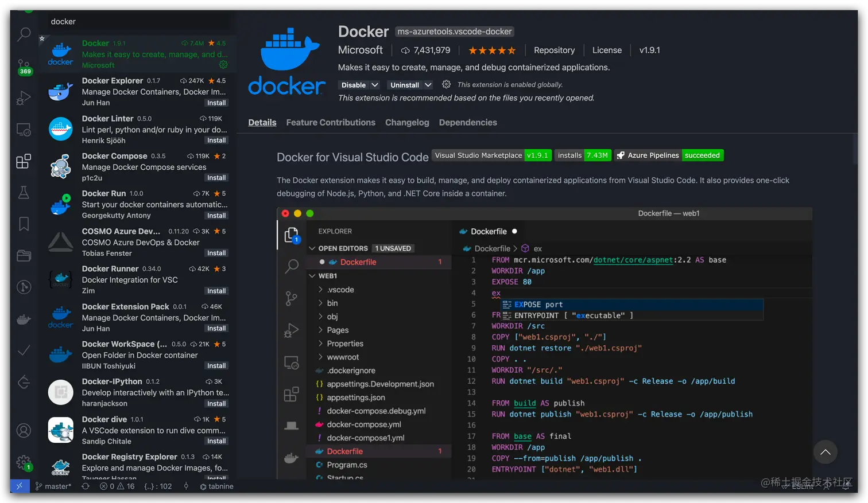Image resolution: width=868 pixels, height=503 pixels.
Task: Open the Remote Explorer sidebar icon
Action: pos(23,130)
